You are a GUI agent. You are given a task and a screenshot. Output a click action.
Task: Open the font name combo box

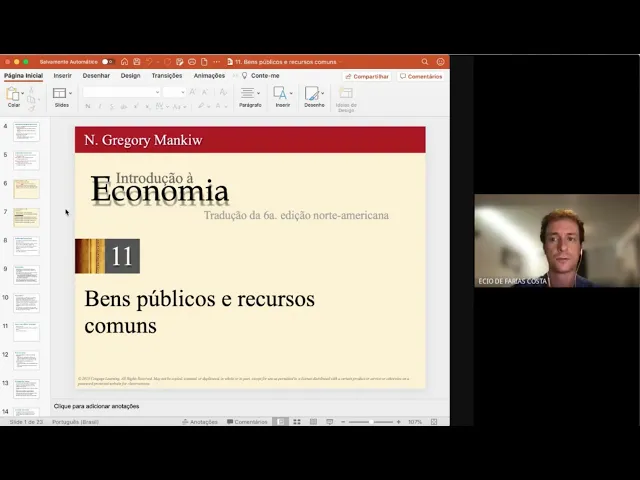click(x=121, y=92)
